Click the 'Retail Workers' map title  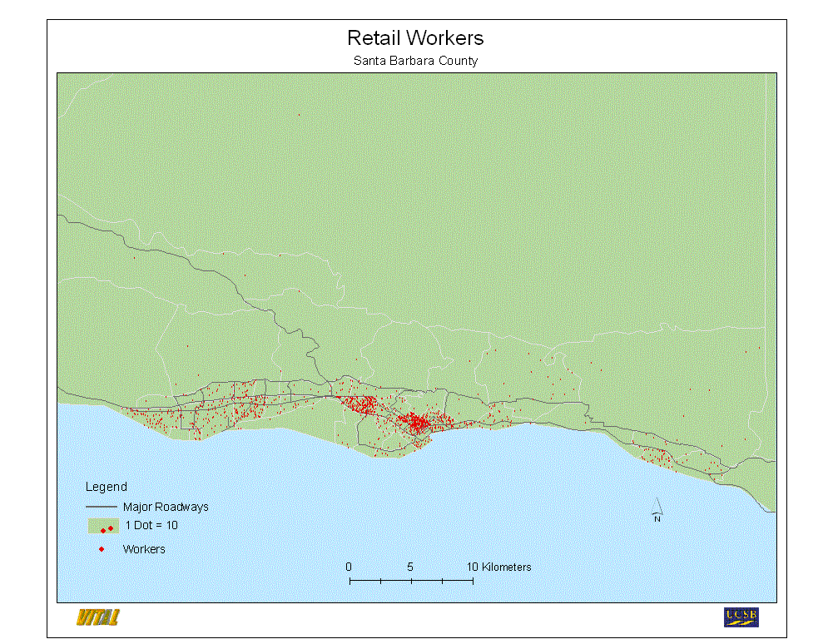pos(415,38)
